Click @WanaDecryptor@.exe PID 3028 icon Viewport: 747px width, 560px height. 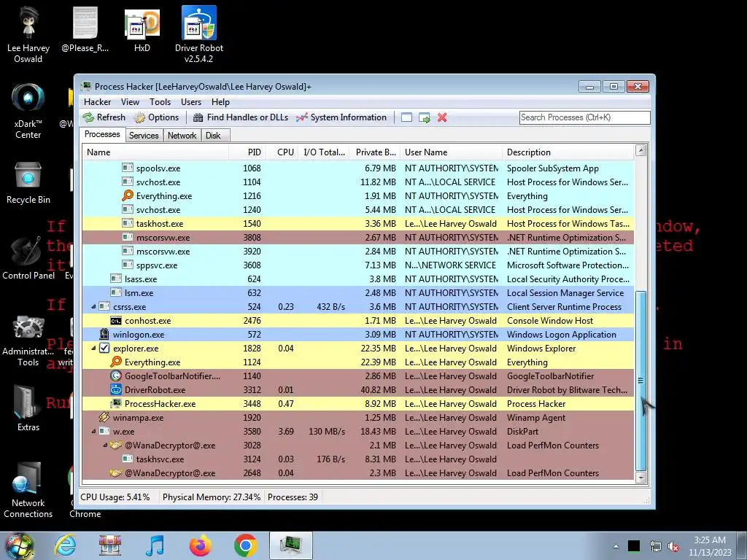tap(116, 446)
